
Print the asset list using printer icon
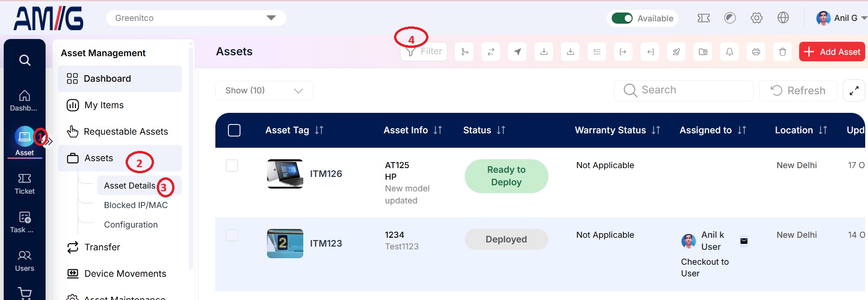756,52
